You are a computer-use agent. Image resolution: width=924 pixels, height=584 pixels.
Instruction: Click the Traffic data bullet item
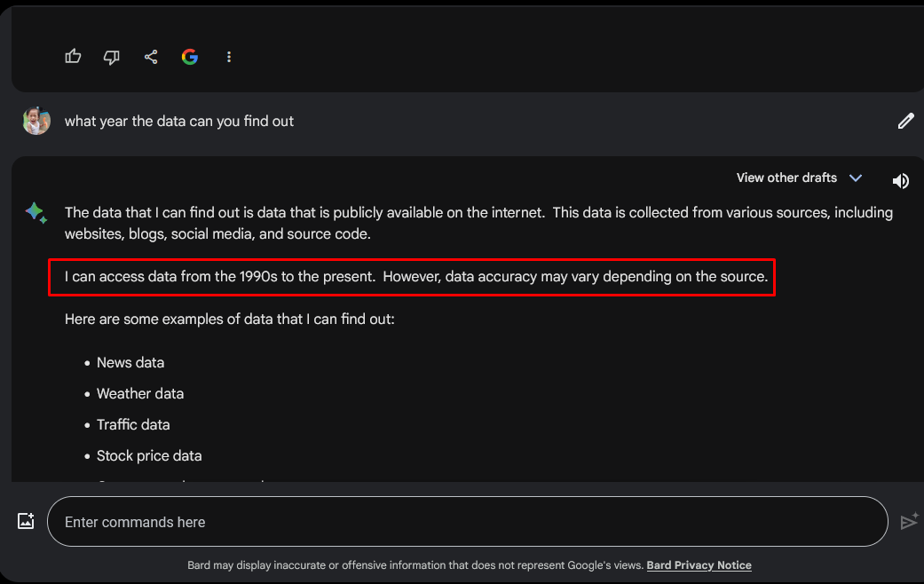pos(133,425)
